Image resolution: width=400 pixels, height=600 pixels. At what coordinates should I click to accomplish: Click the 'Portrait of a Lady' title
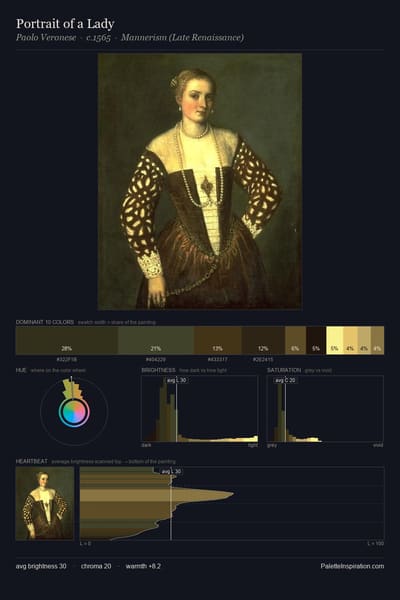tap(65, 24)
